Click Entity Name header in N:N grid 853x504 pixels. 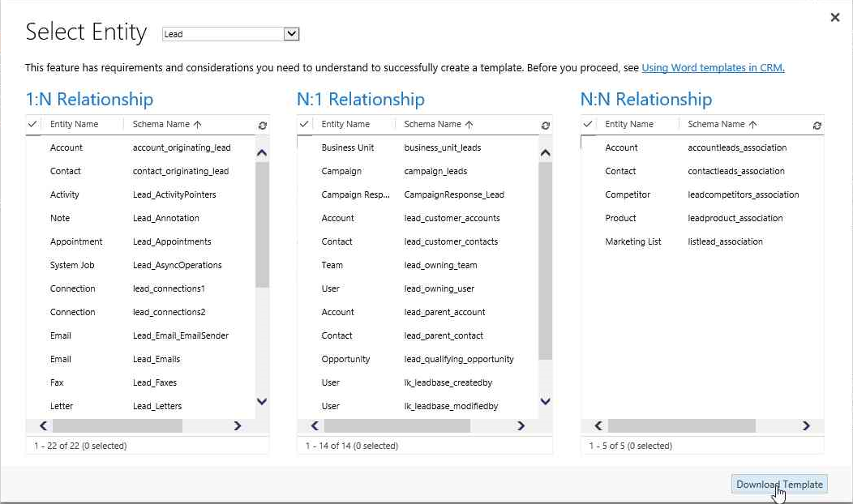click(628, 124)
